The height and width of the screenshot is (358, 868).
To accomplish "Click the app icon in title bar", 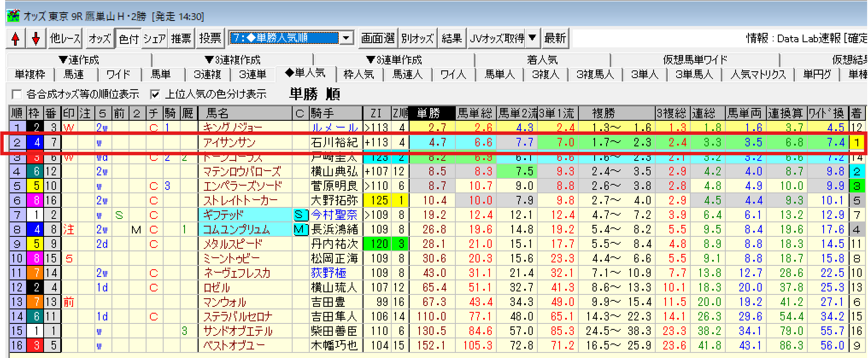I will click(x=13, y=16).
